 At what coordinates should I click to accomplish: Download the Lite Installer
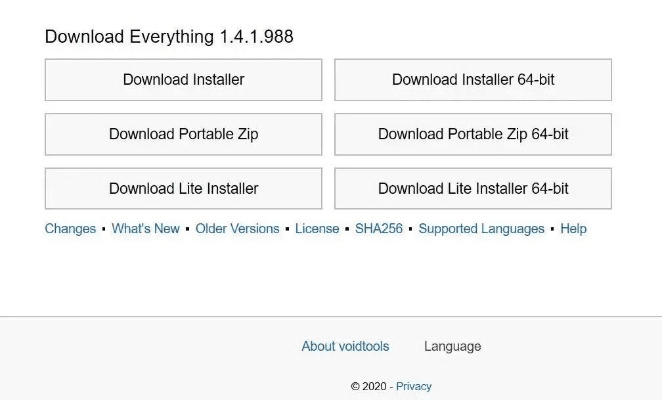(183, 188)
